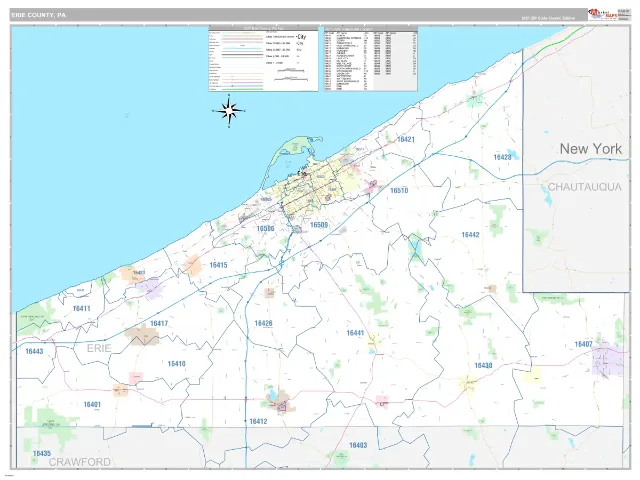Click ZIP code label 16442
Viewport: 640px width, 480px height.
coord(470,235)
